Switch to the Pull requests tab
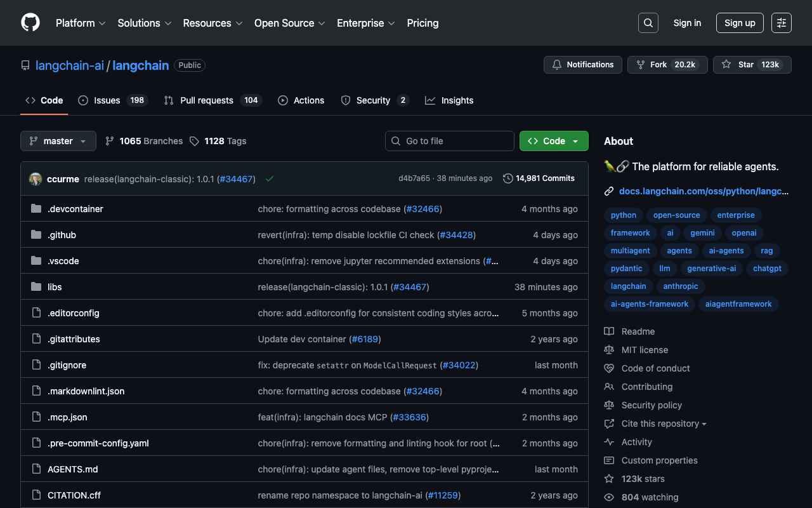 [207, 100]
